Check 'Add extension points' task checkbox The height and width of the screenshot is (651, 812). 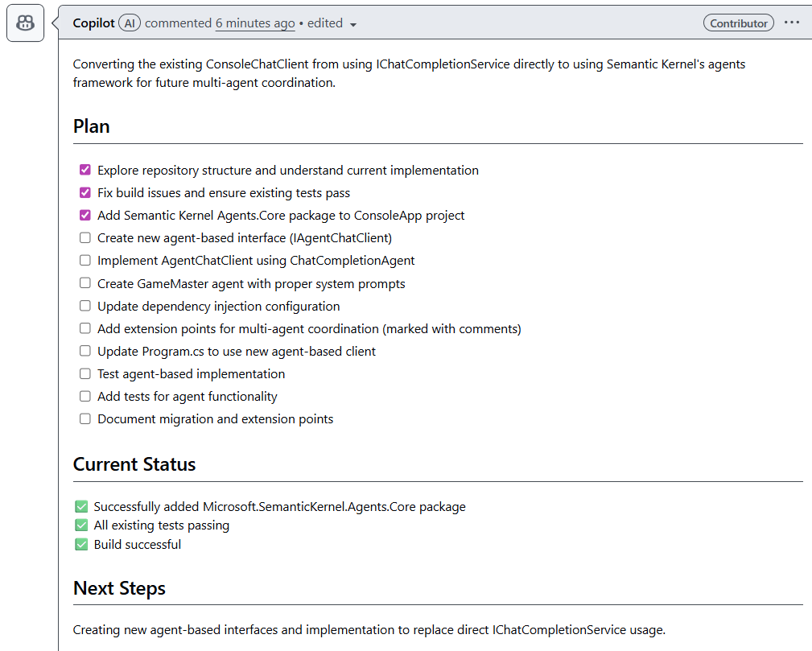[x=85, y=328]
